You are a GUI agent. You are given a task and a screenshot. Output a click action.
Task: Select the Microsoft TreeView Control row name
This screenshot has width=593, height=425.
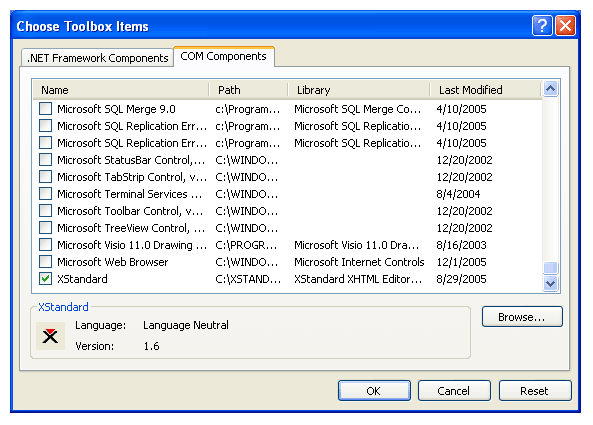pyautogui.click(x=131, y=228)
